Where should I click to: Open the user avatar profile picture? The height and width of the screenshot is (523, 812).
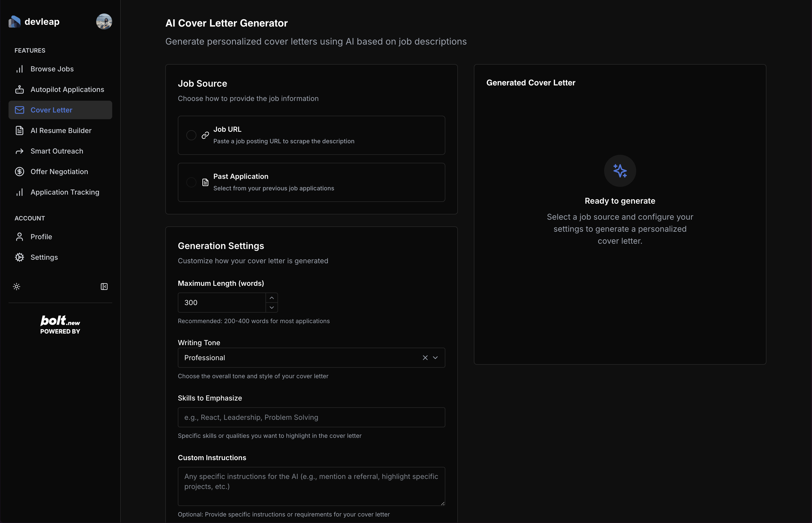(104, 22)
